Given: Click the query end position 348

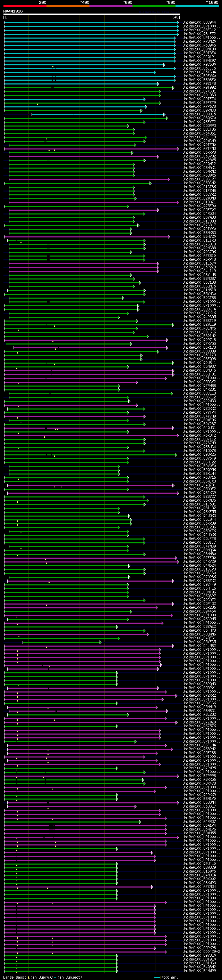Looking at the screenshot, I should coord(175,17).
